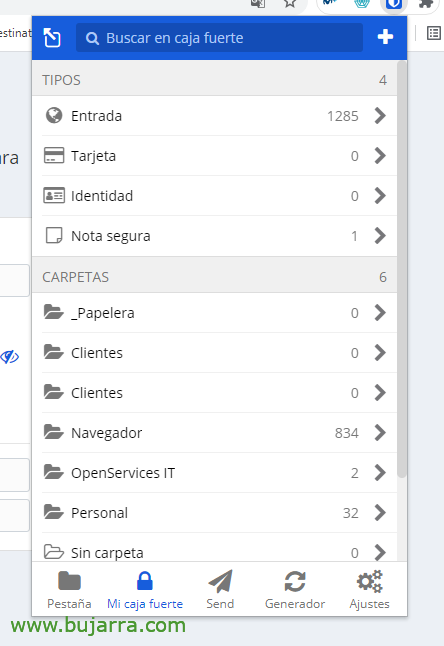Open the Identidad type entry

(215, 196)
